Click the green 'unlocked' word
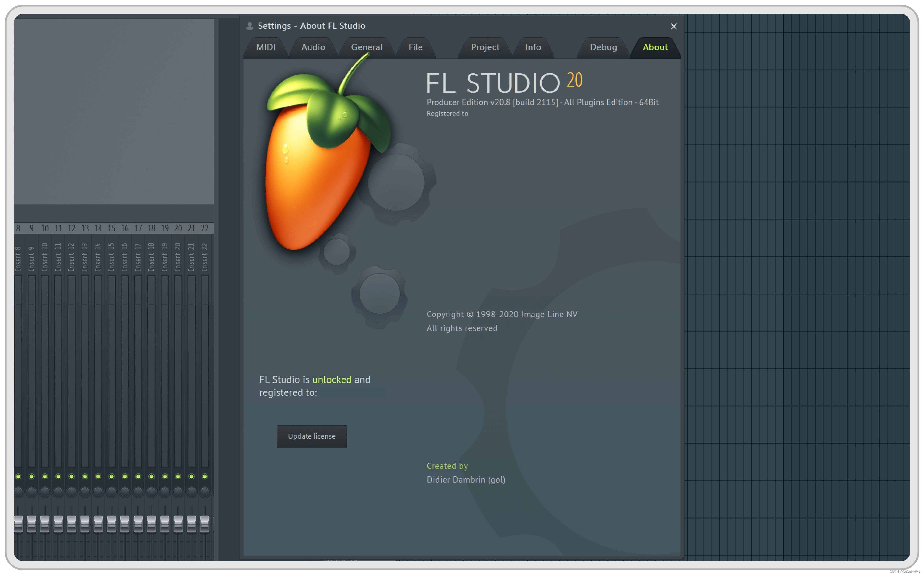This screenshot has width=924, height=575. [332, 379]
